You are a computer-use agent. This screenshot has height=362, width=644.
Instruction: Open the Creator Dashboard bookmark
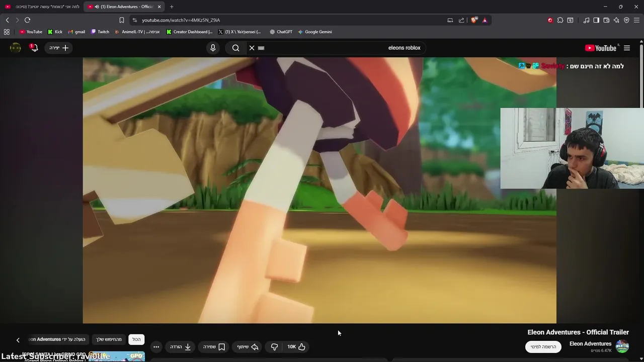tap(190, 32)
